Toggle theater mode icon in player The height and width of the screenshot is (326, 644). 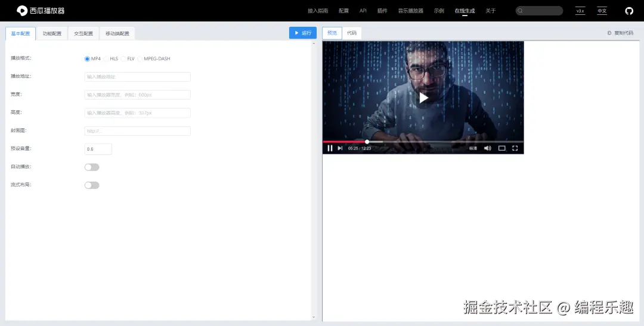(501, 148)
